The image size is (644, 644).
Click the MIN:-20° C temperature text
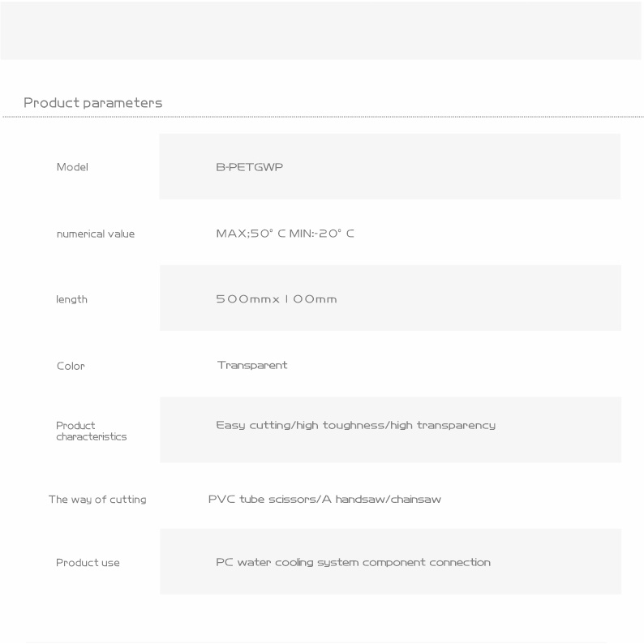(x=322, y=234)
